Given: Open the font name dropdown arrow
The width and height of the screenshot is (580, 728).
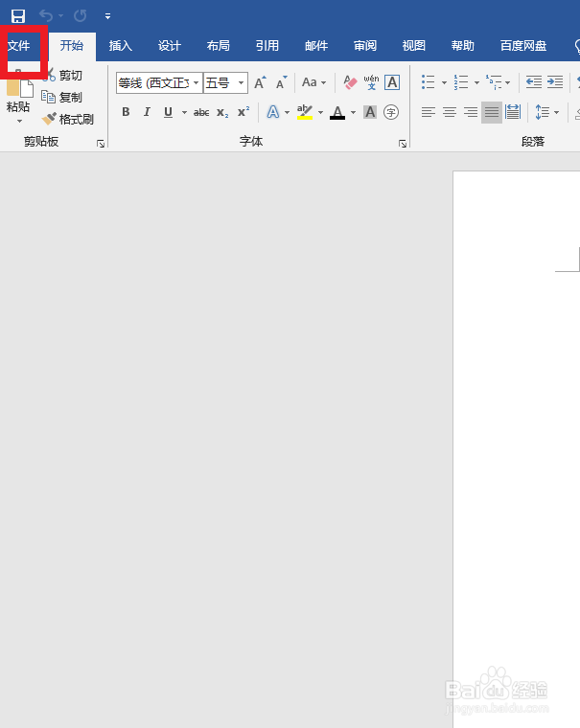Looking at the screenshot, I should point(197,83).
